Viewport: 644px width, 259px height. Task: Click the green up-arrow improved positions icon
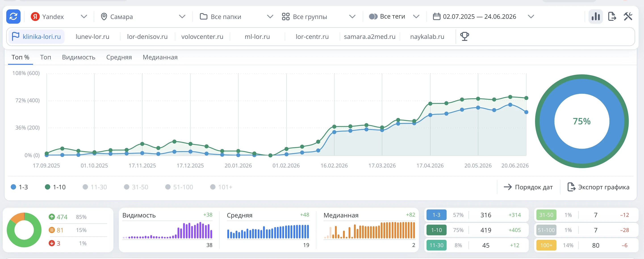click(x=52, y=217)
